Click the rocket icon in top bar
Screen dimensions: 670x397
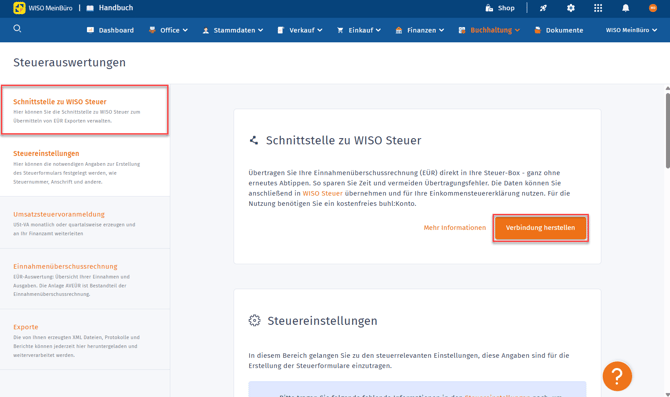click(x=543, y=8)
